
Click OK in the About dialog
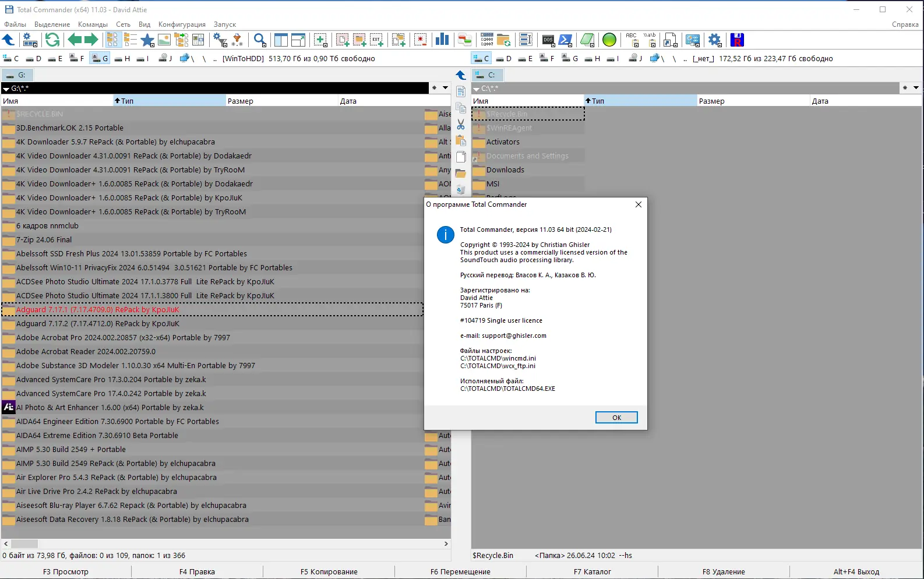[x=616, y=418]
